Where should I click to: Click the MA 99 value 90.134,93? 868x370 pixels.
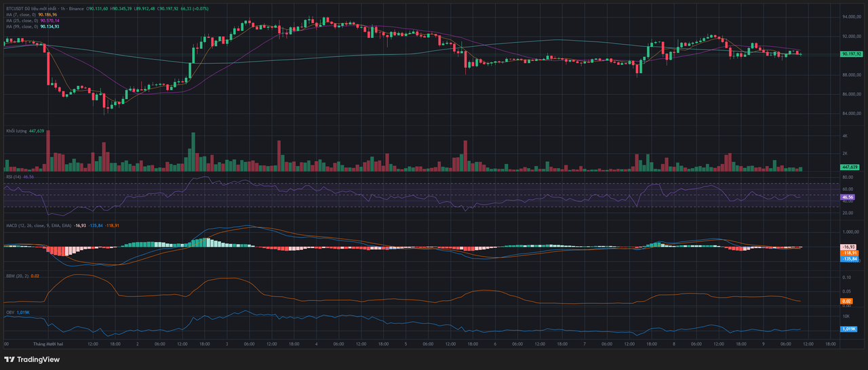(50, 27)
